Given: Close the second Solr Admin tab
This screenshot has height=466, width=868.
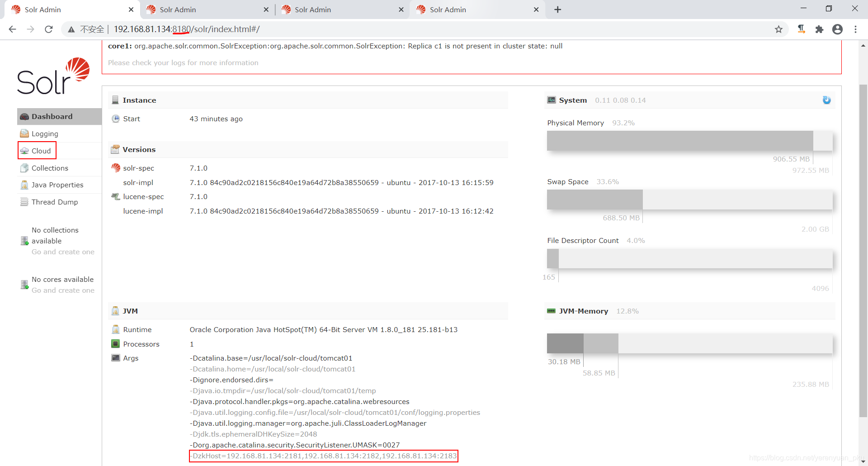Looking at the screenshot, I should [x=266, y=10].
